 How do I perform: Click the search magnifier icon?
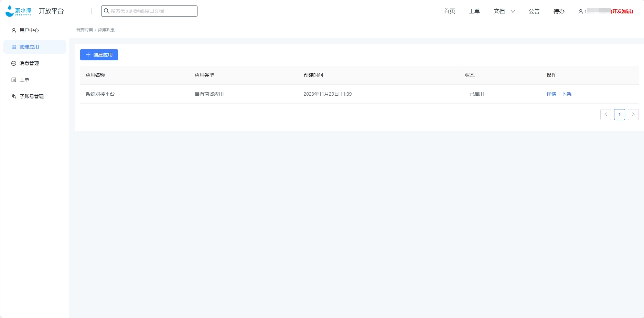pos(107,11)
